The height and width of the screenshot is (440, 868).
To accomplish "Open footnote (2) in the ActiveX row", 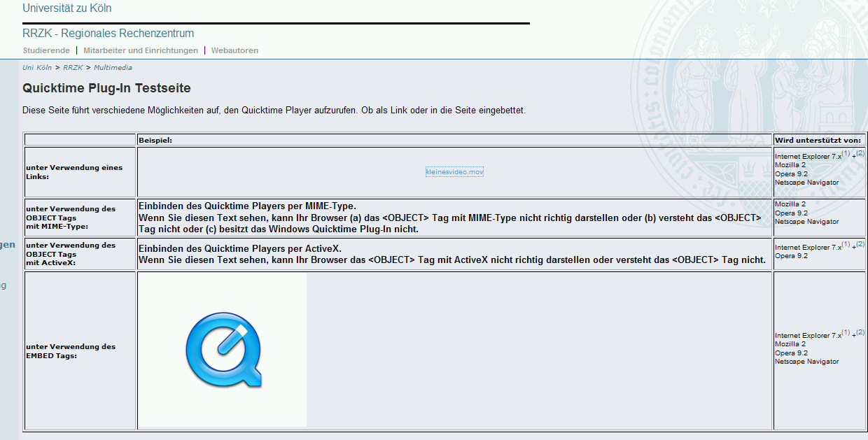I will coord(860,244).
